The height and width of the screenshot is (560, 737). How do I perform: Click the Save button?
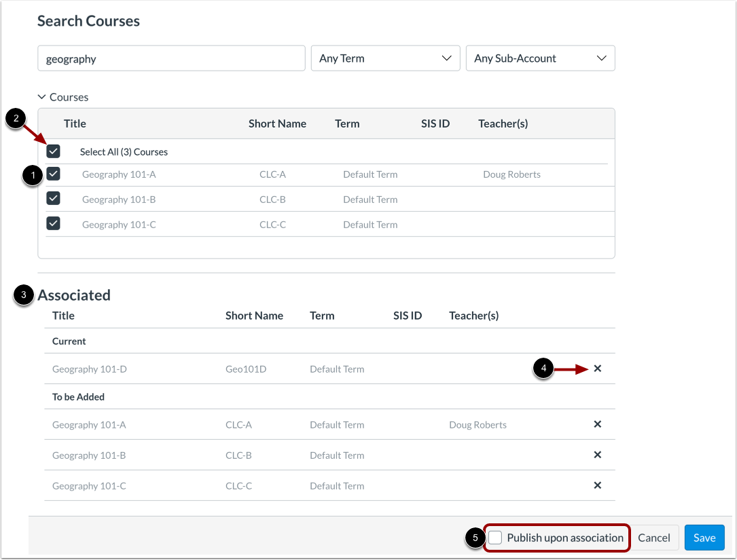[x=704, y=537]
